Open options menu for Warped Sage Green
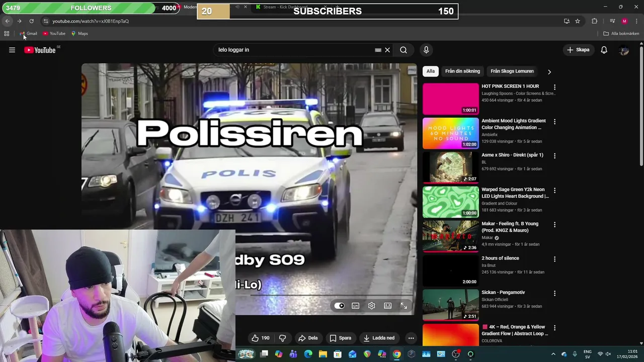Image resolution: width=644 pixels, height=362 pixels. click(555, 191)
